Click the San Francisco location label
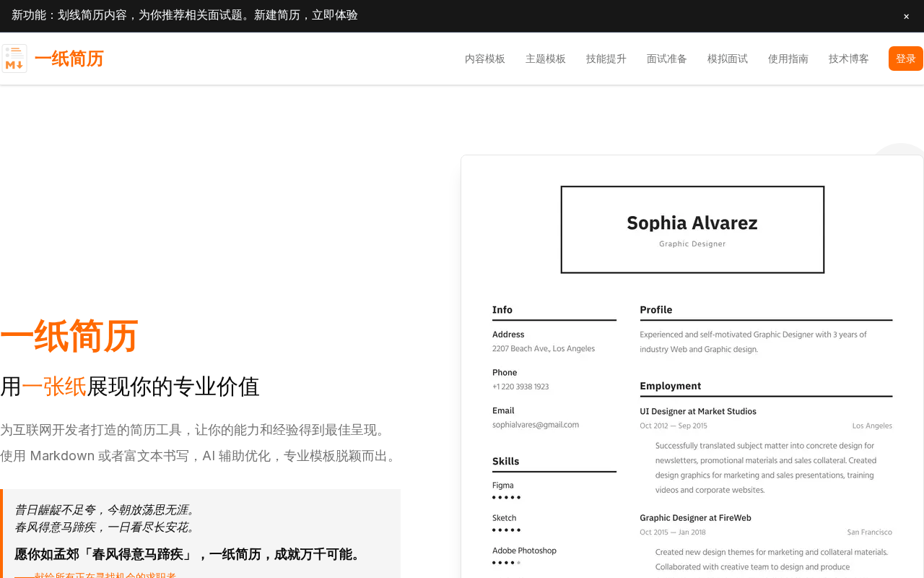The image size is (924, 578). click(870, 532)
